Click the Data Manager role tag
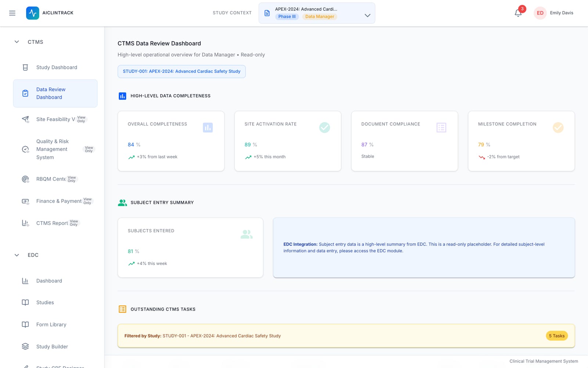The width and height of the screenshot is (588, 368). 320,17
